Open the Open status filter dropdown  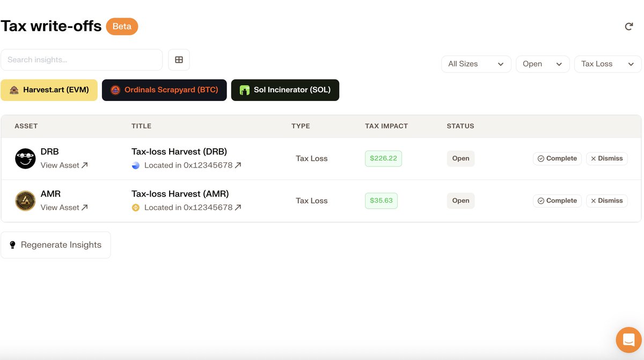tap(543, 64)
